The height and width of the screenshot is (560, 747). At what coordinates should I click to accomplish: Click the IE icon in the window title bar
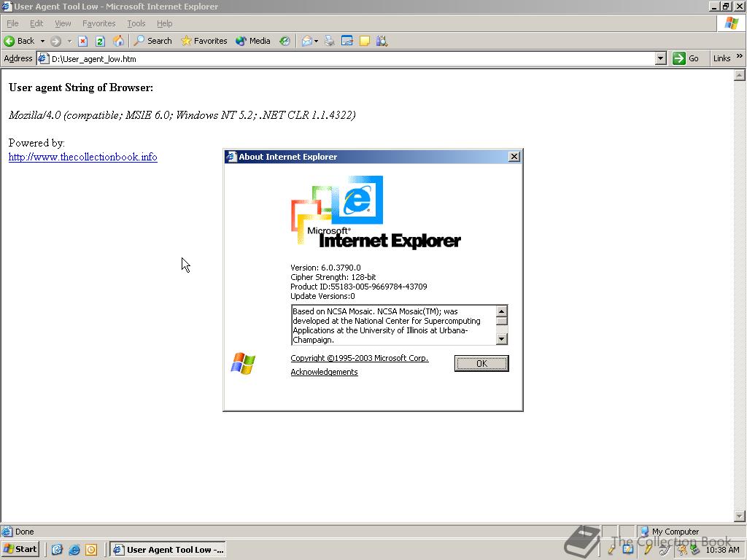tap(7, 6)
